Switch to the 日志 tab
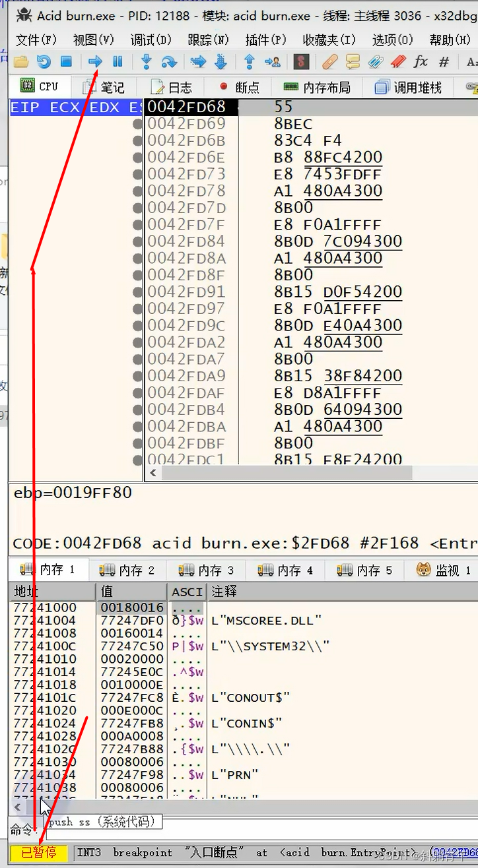This screenshot has width=478, height=868. point(171,87)
